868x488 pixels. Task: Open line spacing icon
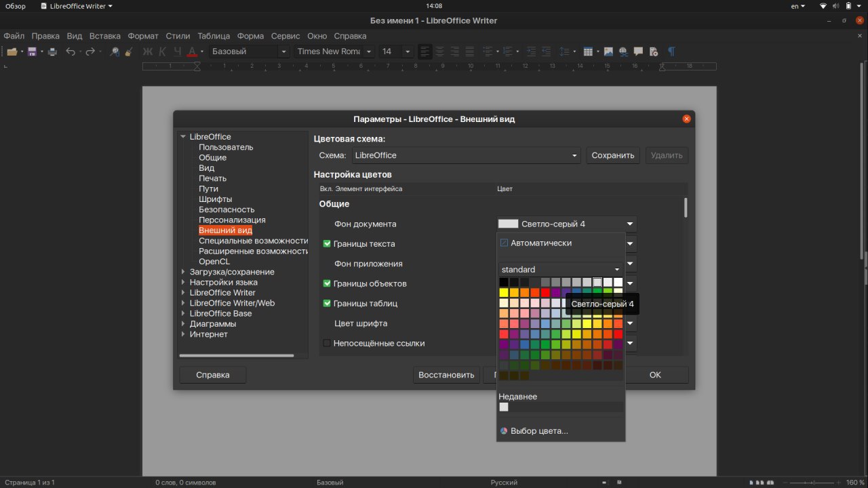point(565,52)
